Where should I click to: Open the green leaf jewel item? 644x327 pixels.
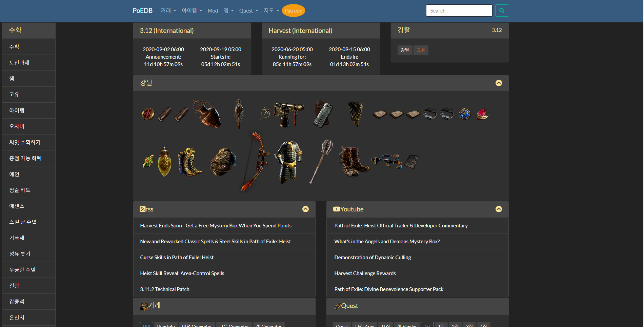(x=148, y=161)
